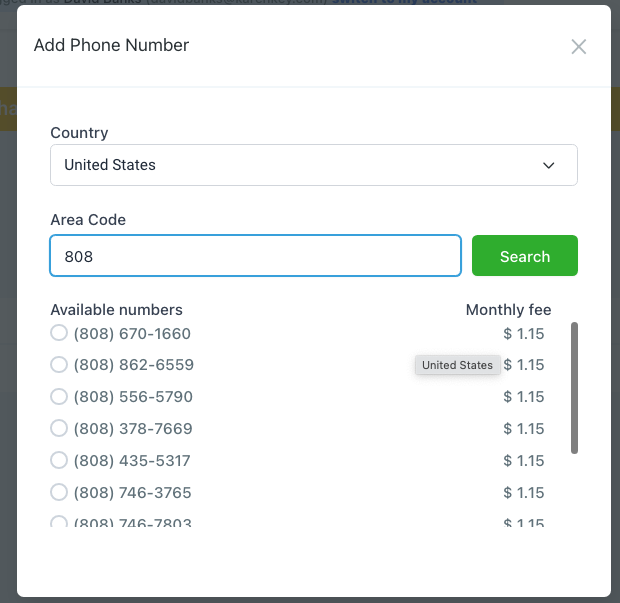Screen dimensions: 620x603
Task: Choose the (808) 435-5317 radio button
Action: (59, 461)
